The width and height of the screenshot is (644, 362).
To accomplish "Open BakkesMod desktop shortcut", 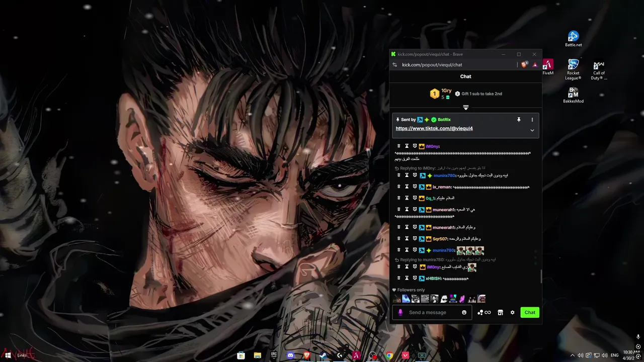I will pos(573,95).
